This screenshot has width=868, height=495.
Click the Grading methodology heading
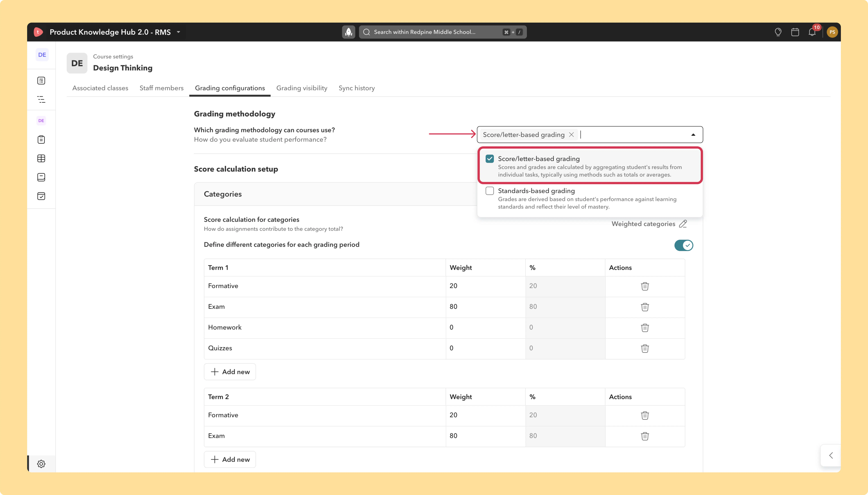pyautogui.click(x=235, y=114)
